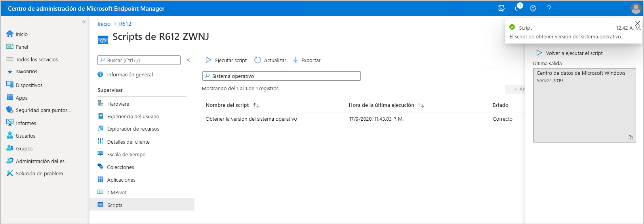Open Detalles del cliente

(x=124, y=142)
